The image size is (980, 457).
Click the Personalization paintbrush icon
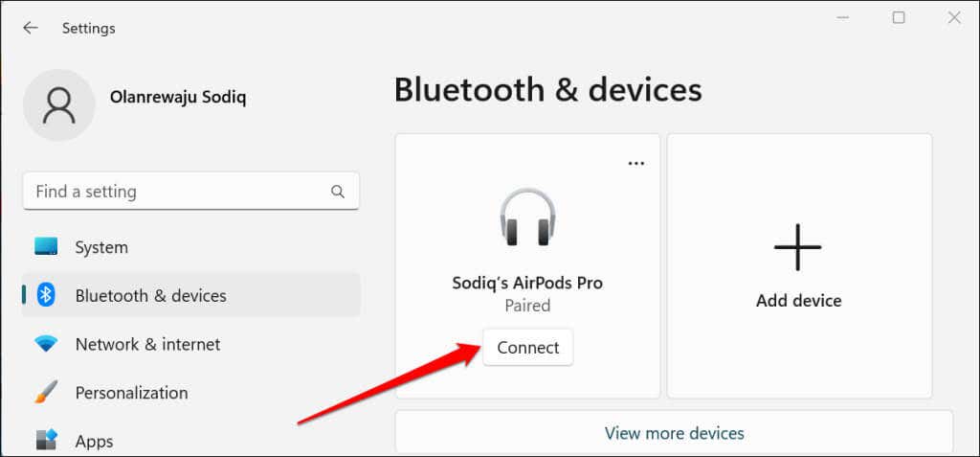tap(46, 393)
